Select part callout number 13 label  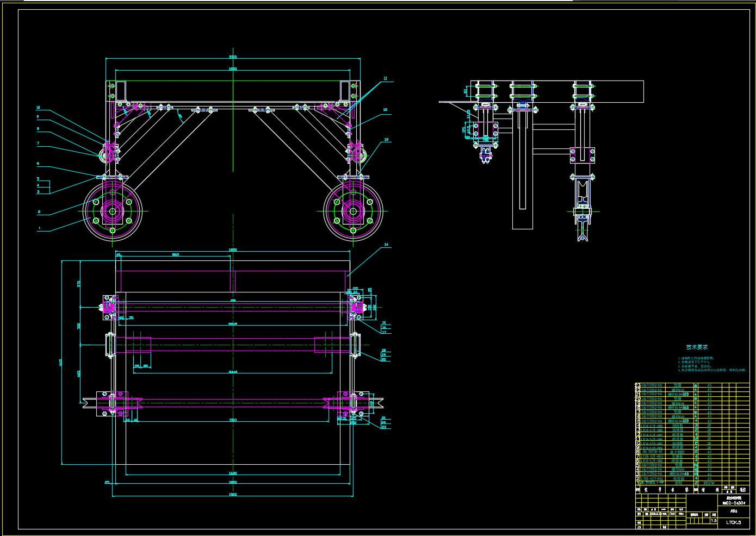(386, 140)
